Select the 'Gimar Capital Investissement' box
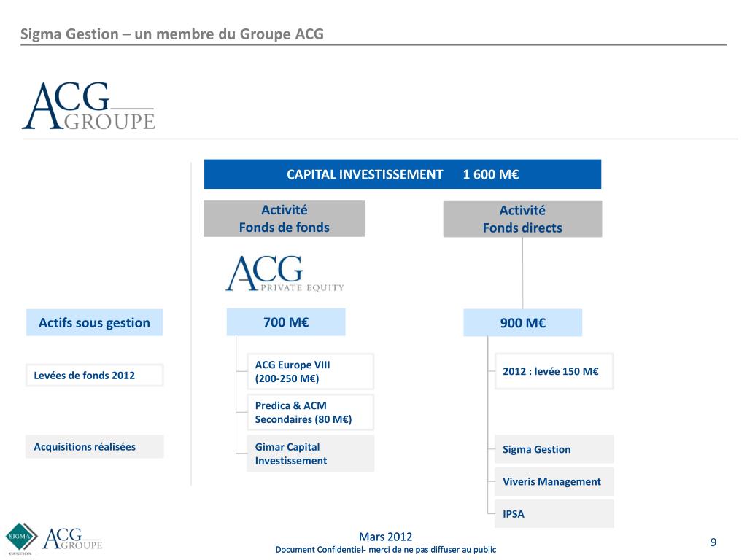747x560 pixels. pyautogui.click(x=310, y=454)
